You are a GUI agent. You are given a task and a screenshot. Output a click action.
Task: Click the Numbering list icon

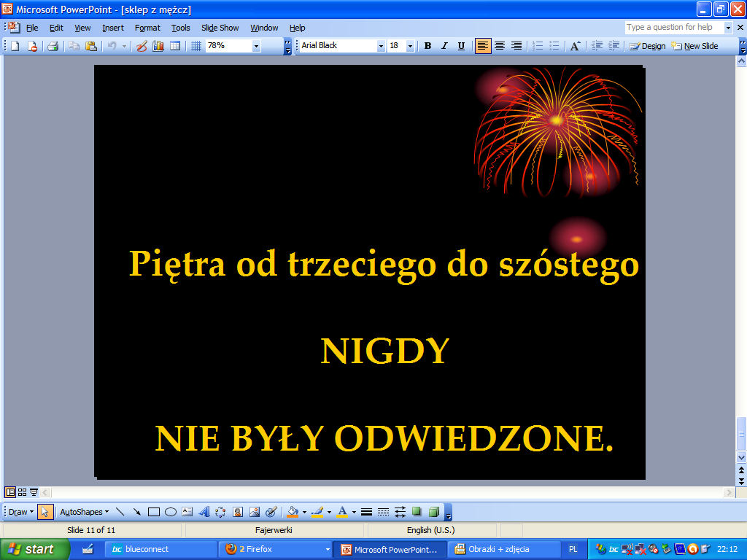[538, 46]
